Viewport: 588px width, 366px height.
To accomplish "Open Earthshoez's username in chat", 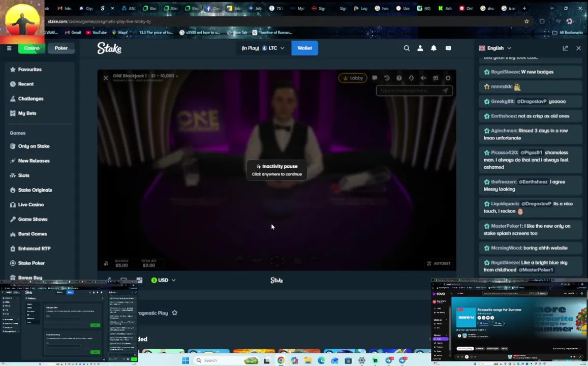I will pyautogui.click(x=503, y=116).
